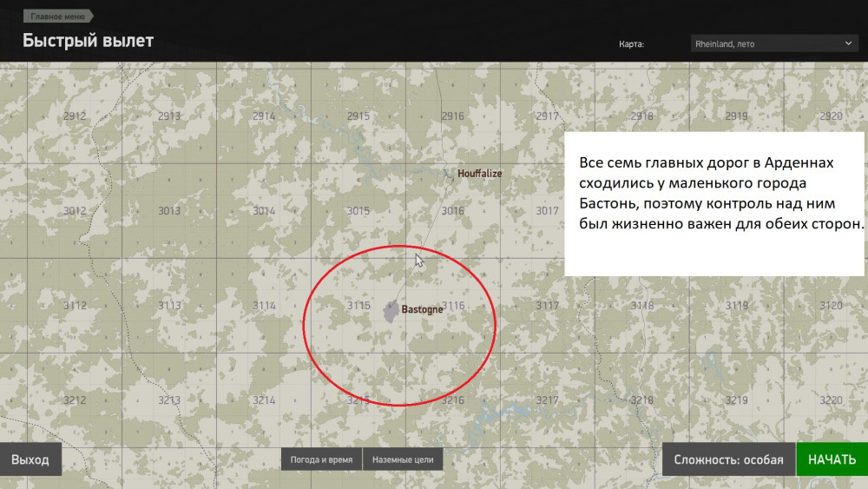
Task: Click map grid square 3113
Action: [169, 305]
